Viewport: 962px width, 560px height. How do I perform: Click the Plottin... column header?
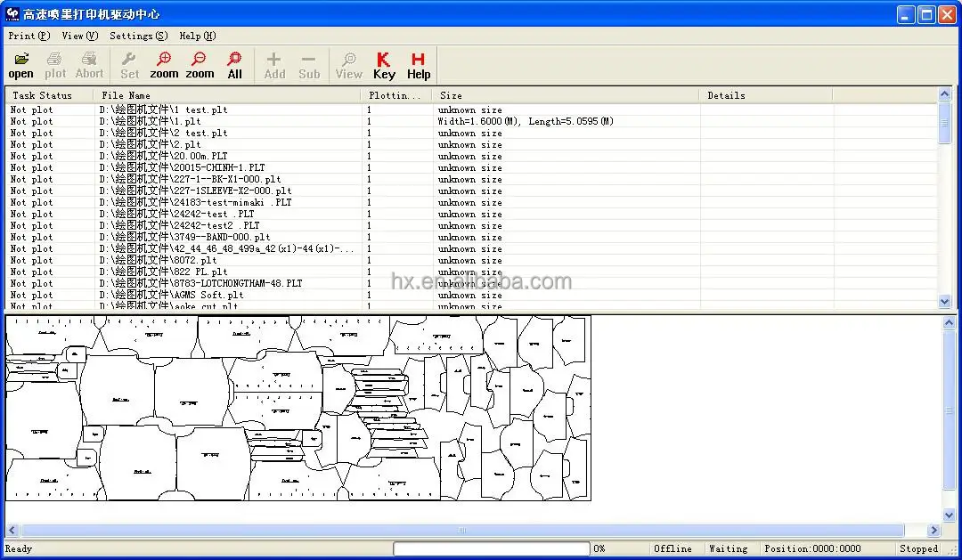(396, 95)
